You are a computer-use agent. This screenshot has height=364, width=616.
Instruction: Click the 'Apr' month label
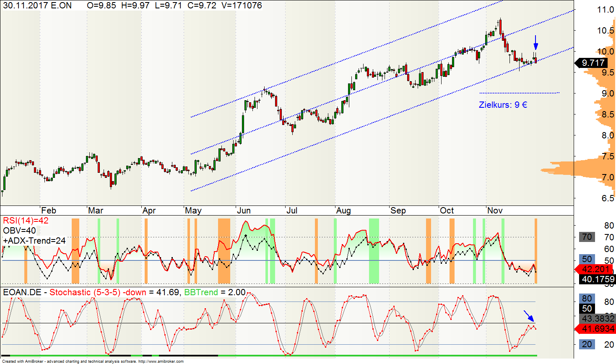point(149,211)
